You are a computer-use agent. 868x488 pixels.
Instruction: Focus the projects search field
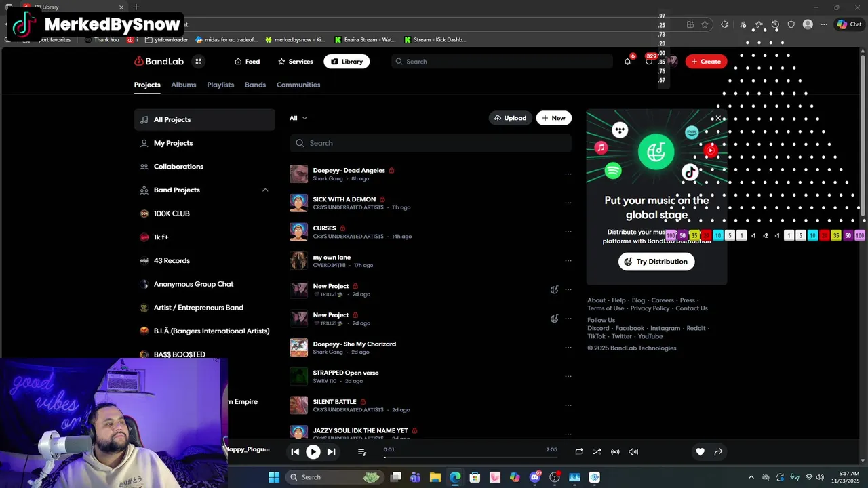pos(431,143)
